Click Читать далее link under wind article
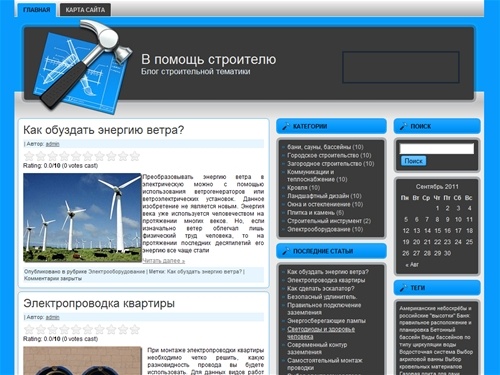 (163, 261)
